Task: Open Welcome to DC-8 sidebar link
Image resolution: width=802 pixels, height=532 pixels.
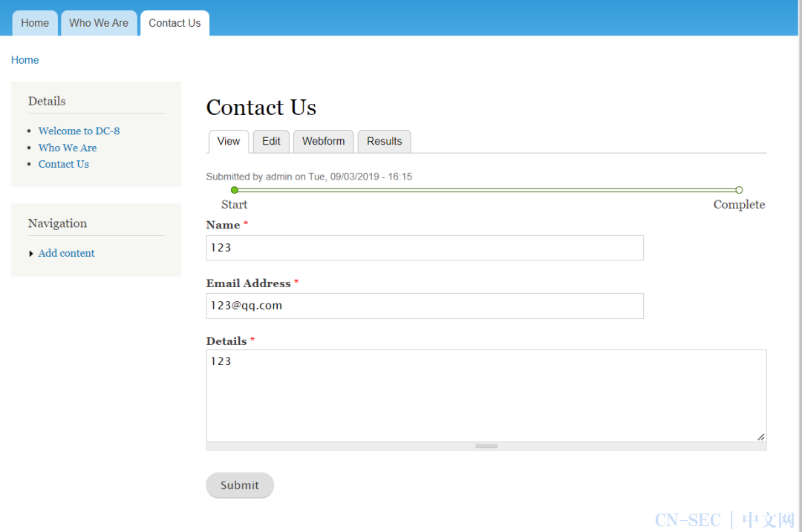Action: pos(79,131)
